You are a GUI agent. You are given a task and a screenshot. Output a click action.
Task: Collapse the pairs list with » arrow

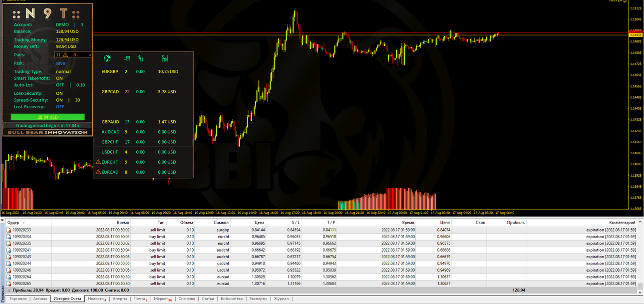(90, 54)
